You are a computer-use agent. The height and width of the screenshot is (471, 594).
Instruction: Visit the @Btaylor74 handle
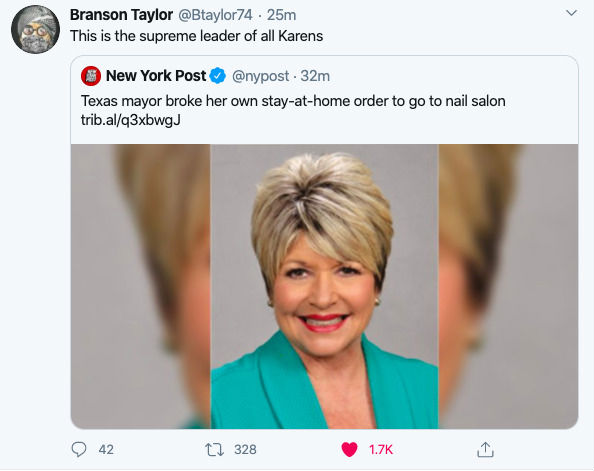(215, 15)
